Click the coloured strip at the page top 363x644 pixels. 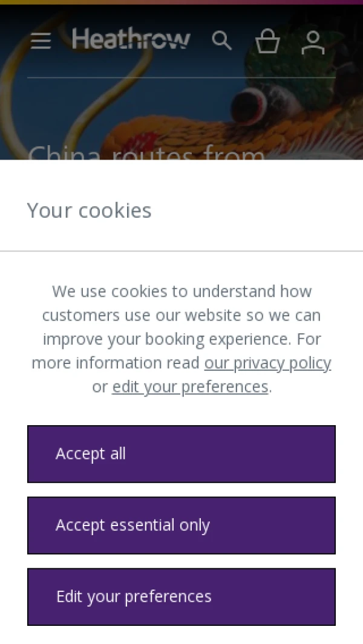181,2
